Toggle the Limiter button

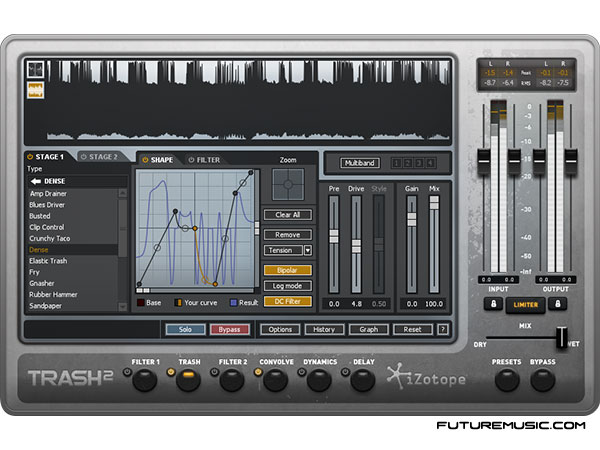(525, 305)
